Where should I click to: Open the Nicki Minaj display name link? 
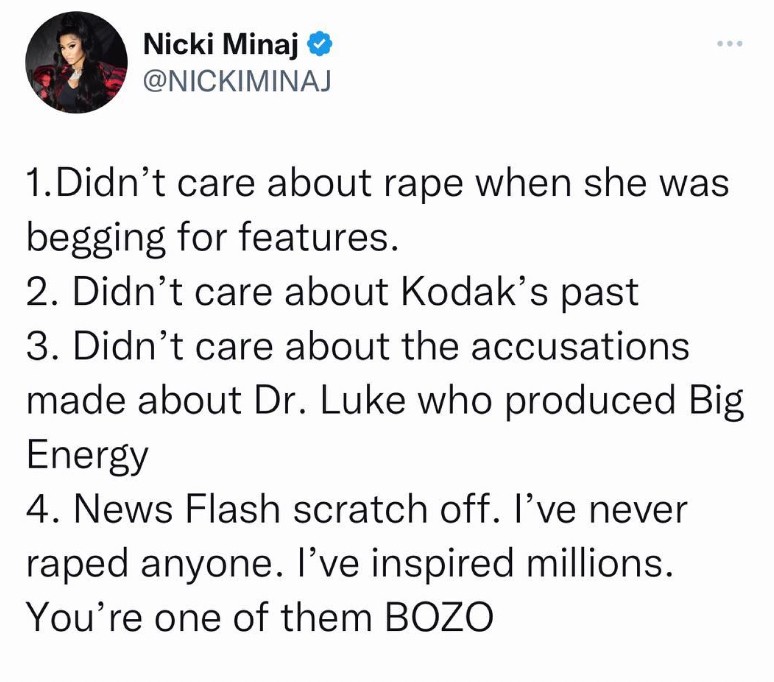pos(221,44)
